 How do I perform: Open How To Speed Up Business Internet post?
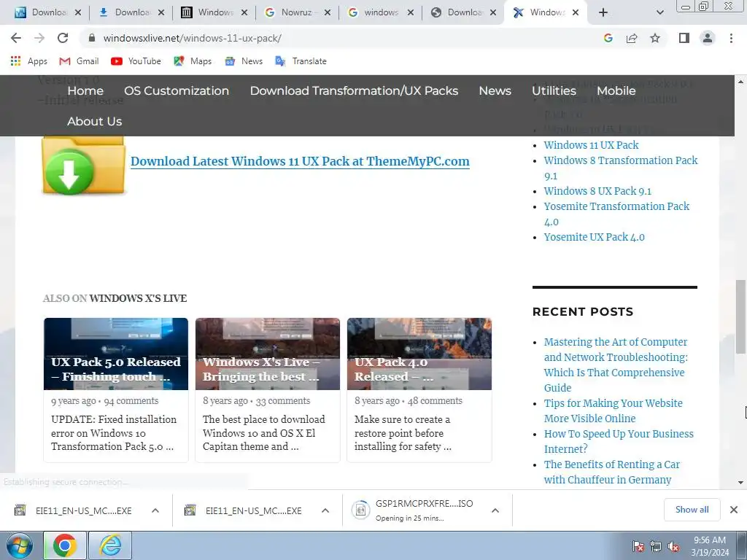pyautogui.click(x=619, y=441)
